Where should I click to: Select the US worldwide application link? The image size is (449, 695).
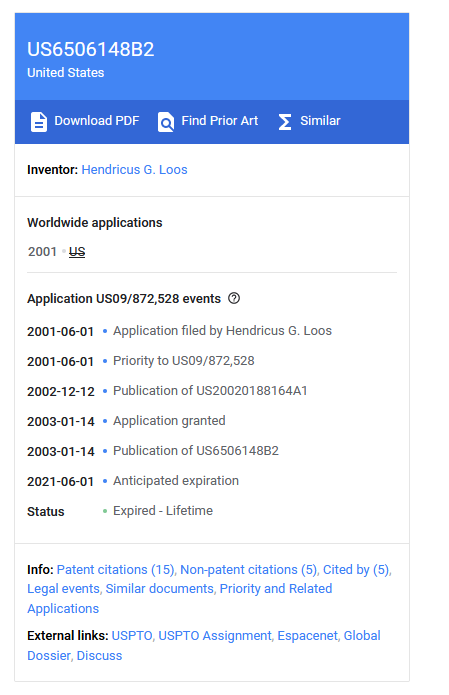(77, 252)
